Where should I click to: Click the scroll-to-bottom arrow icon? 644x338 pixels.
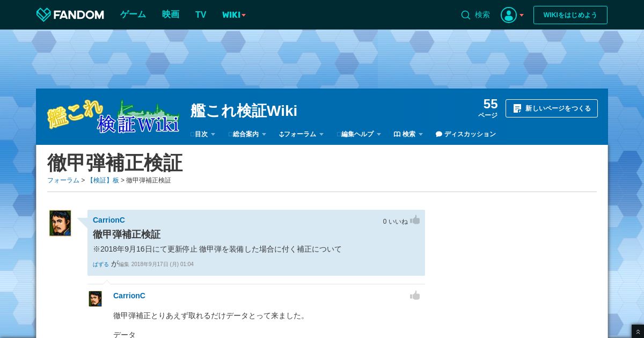(638, 332)
